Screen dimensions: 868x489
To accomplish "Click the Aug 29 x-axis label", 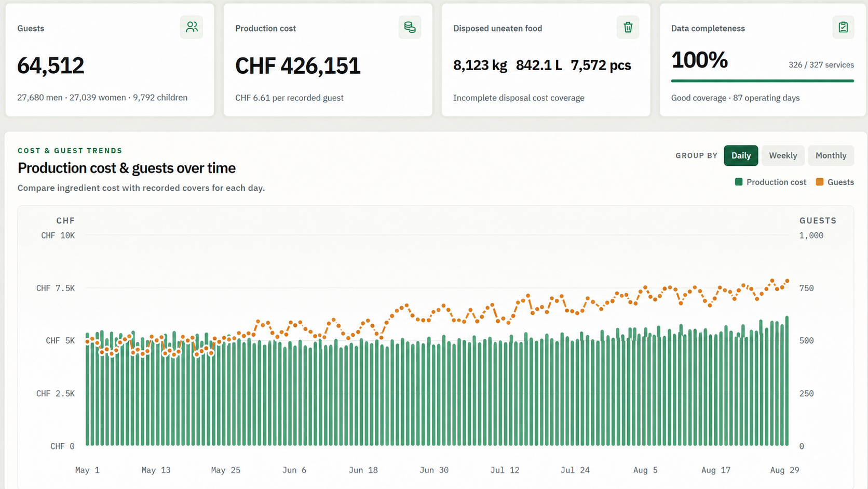I will (784, 470).
